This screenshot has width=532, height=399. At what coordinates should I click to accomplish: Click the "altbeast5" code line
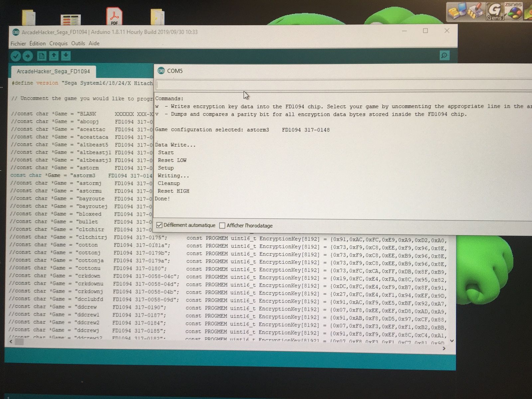click(82, 145)
